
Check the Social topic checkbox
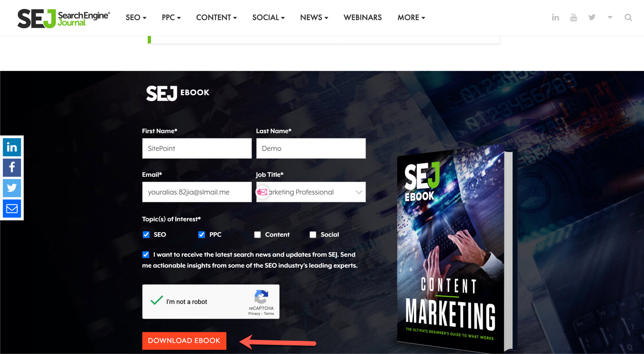pyautogui.click(x=313, y=234)
